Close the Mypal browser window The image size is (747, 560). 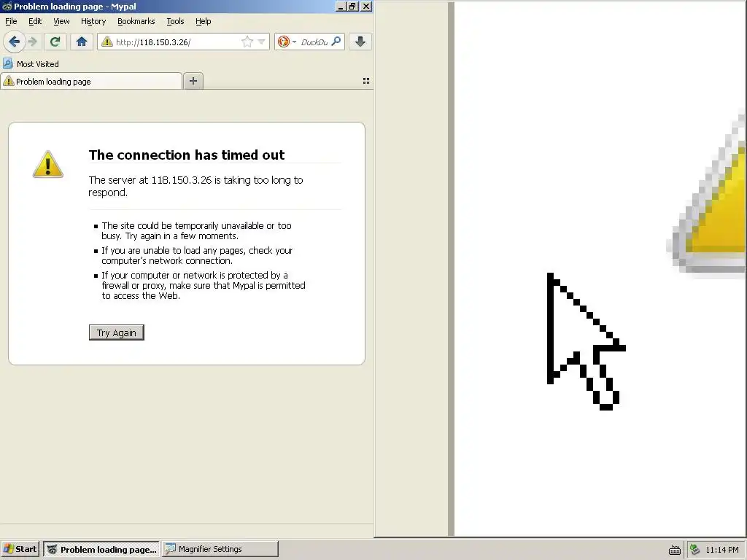pos(366,6)
